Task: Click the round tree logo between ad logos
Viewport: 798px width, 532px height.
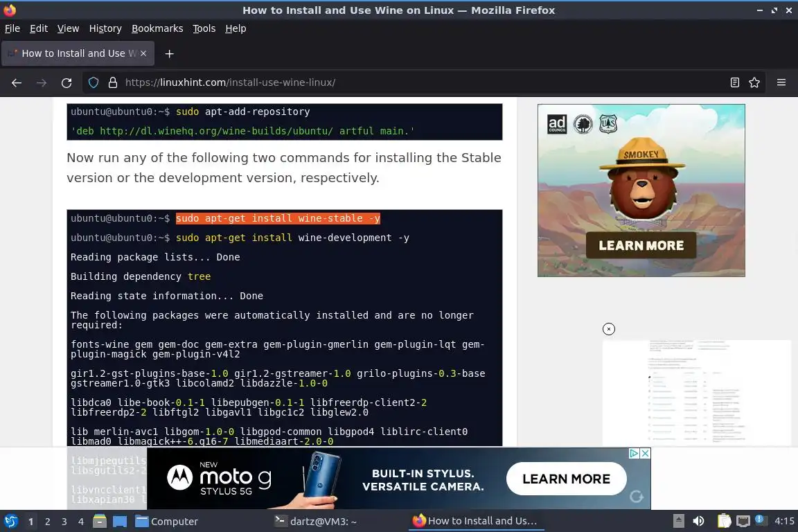Action: coord(583,124)
